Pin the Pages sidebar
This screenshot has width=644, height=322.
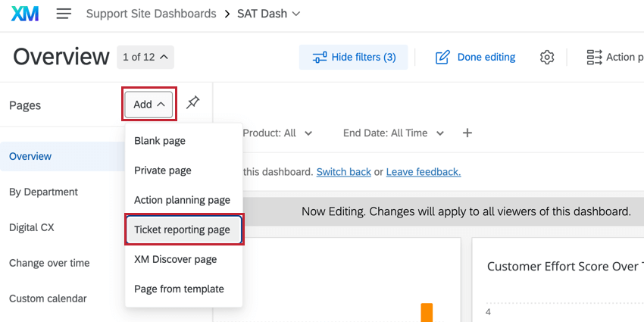193,103
